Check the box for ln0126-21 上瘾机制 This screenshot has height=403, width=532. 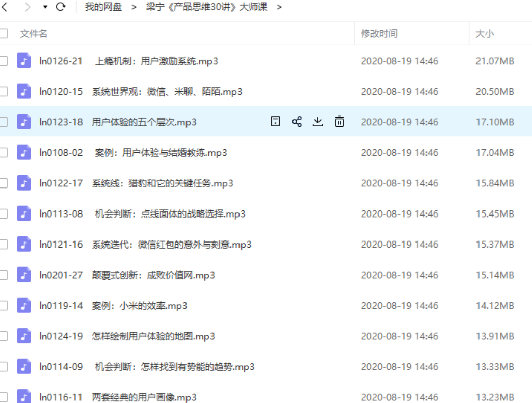coord(4,61)
